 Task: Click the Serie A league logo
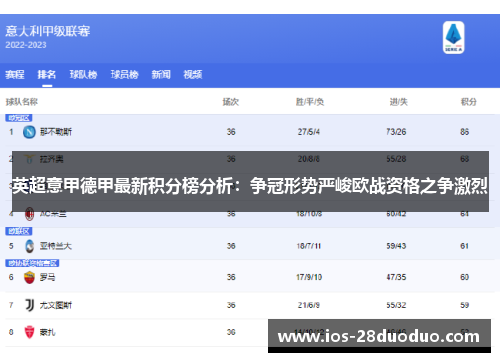pos(453,37)
